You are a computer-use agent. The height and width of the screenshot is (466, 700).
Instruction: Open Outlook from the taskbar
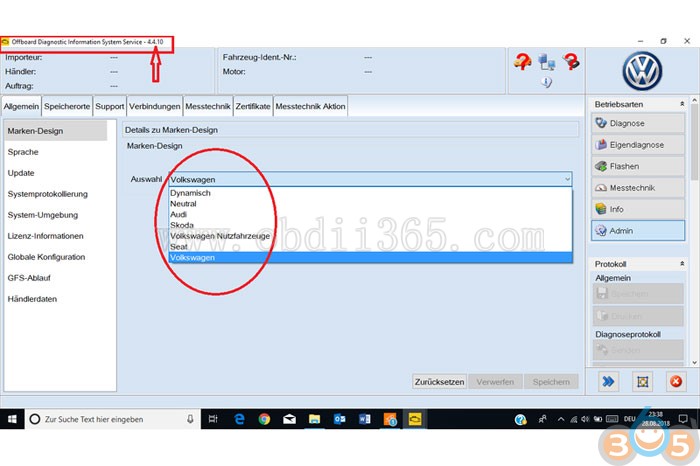(x=339, y=419)
